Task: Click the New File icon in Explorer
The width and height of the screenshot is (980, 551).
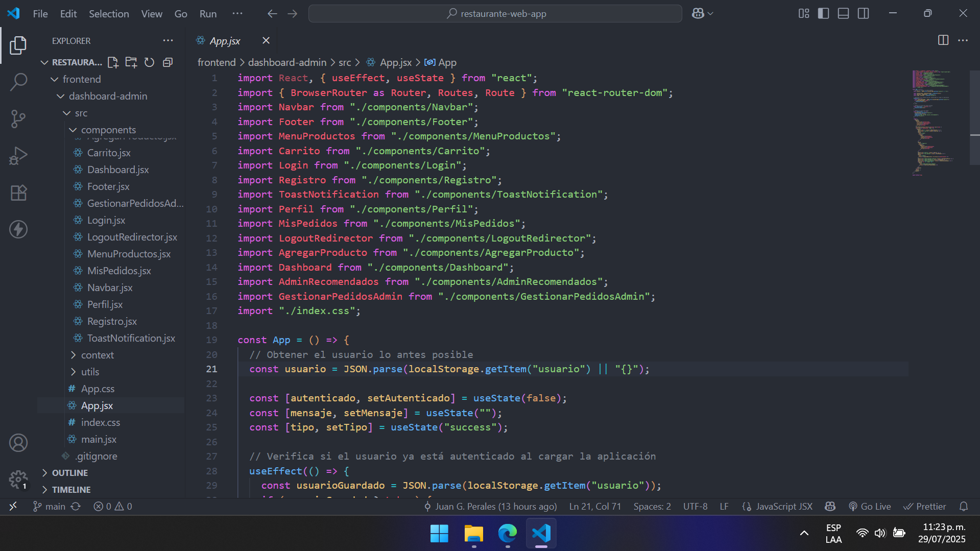Action: (x=113, y=62)
